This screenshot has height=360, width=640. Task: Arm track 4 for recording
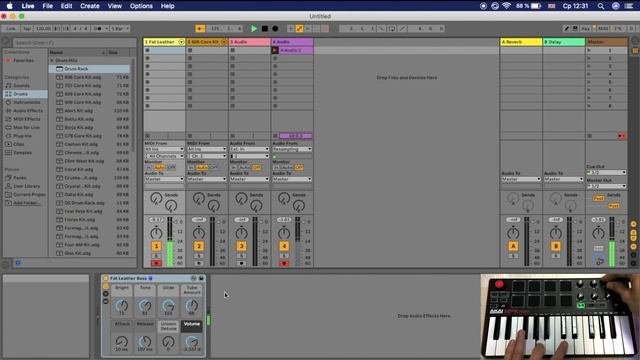pos(284,263)
